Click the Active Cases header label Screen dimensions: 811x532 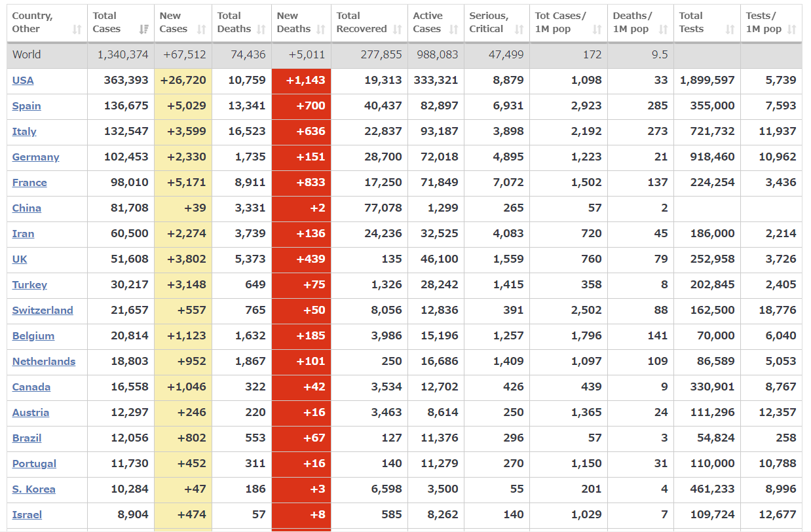(428, 22)
